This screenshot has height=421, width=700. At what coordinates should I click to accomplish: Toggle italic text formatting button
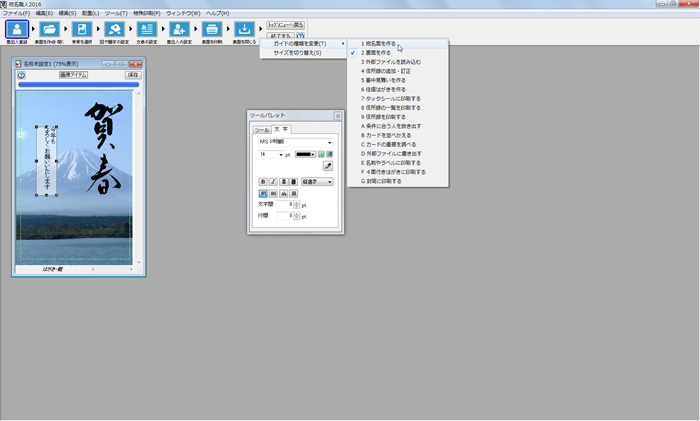point(273,182)
